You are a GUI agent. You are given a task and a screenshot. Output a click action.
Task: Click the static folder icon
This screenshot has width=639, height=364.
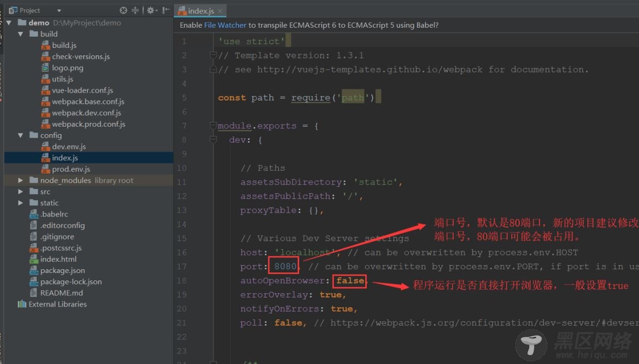[x=34, y=203]
